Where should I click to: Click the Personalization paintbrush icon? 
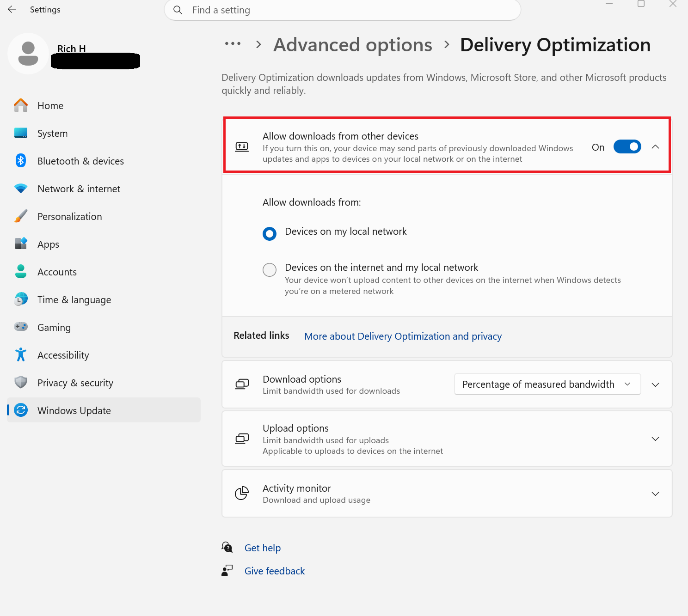coord(21,216)
